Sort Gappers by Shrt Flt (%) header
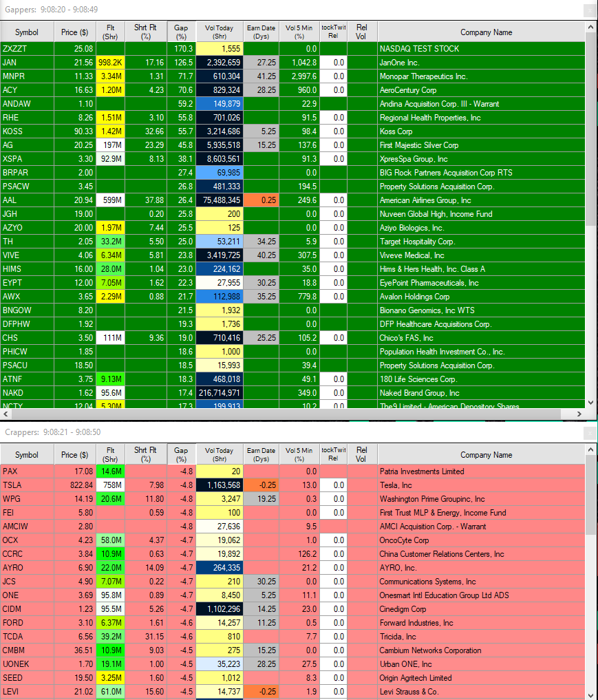 145,32
